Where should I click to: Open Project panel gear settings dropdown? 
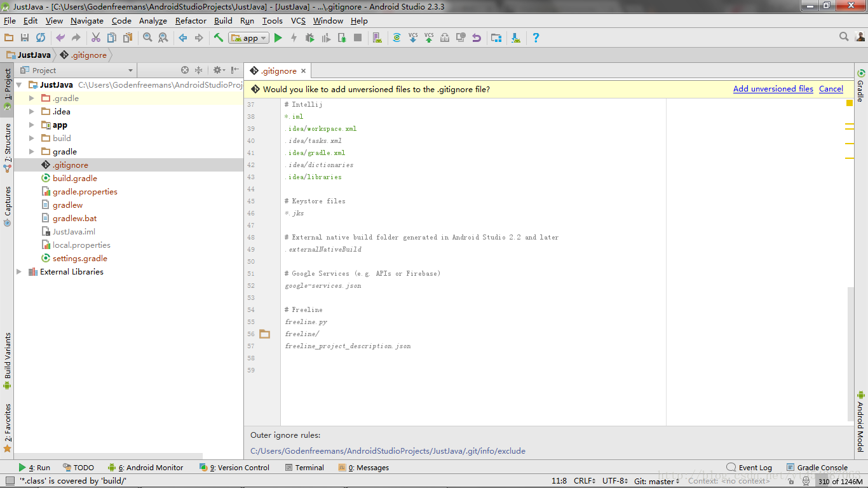tap(219, 70)
